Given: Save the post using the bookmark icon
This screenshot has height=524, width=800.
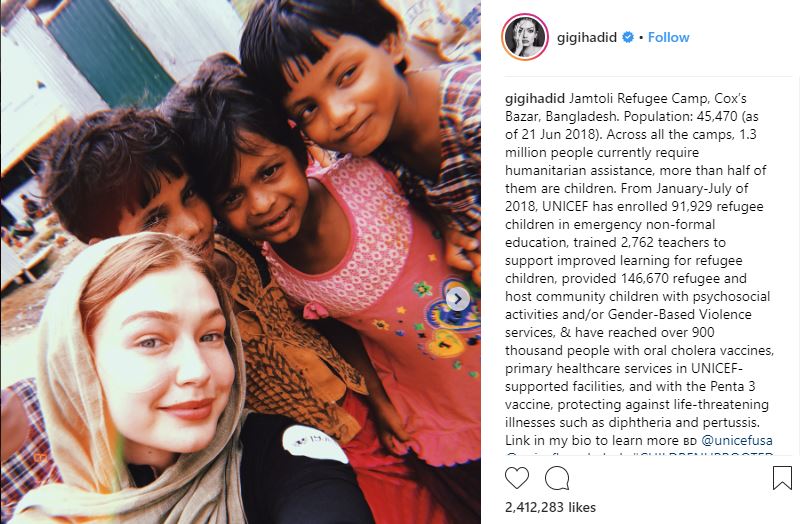Looking at the screenshot, I should point(782,478).
